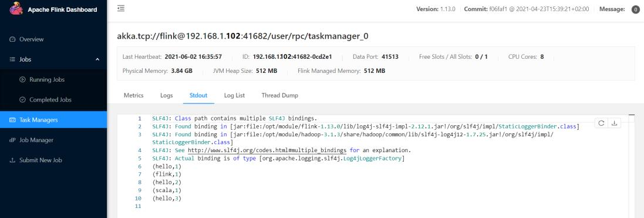The image size is (644, 218).
Task: Click the Submit New Job upload icon
Action: click(x=12, y=160)
